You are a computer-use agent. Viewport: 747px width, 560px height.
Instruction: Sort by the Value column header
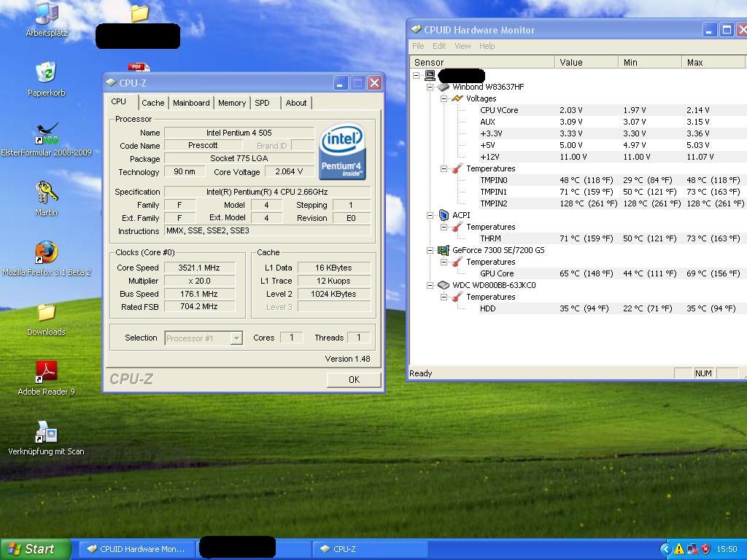point(586,63)
